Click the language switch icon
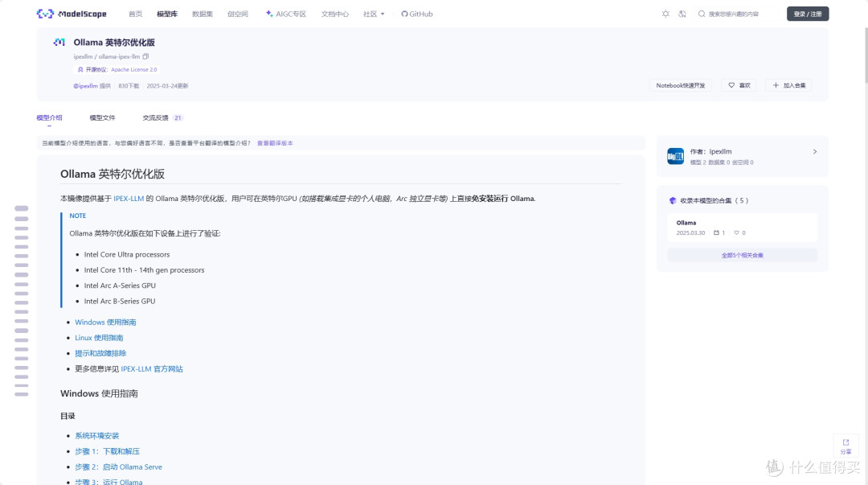Image resolution: width=868 pixels, height=485 pixels. tap(682, 14)
